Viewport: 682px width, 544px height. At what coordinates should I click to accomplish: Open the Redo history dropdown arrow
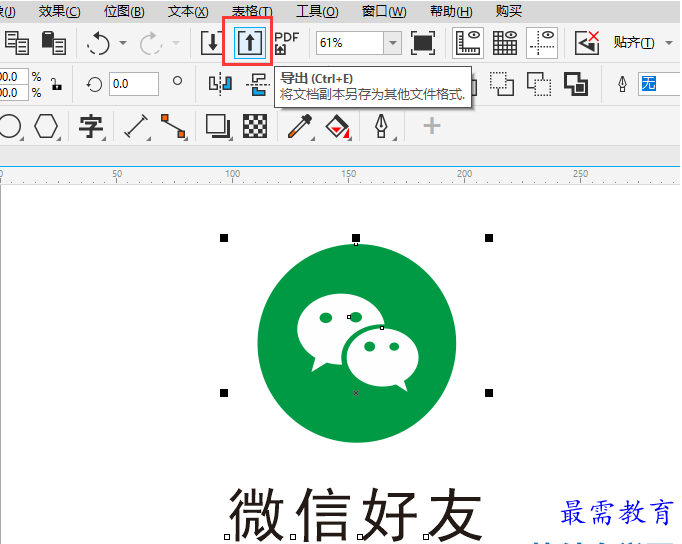click(176, 43)
